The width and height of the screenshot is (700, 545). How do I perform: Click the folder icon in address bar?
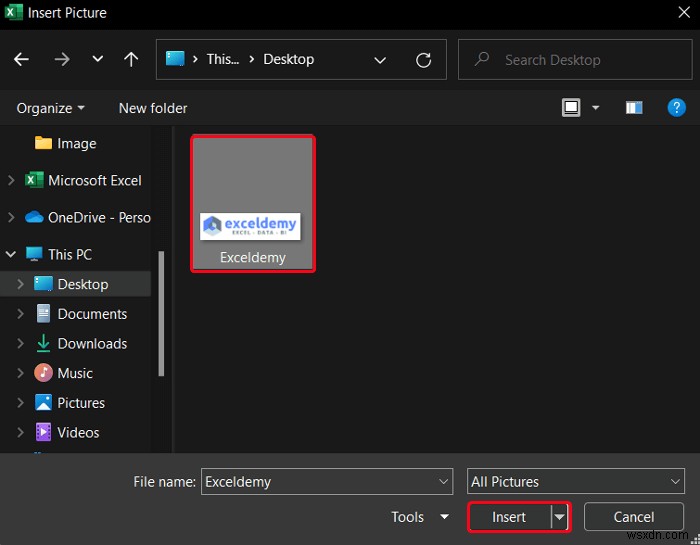(175, 58)
